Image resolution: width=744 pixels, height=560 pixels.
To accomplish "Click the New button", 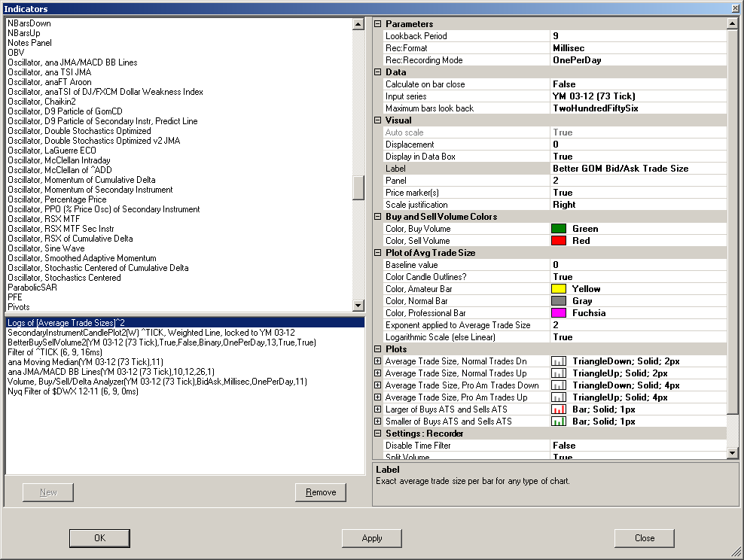I will (48, 492).
